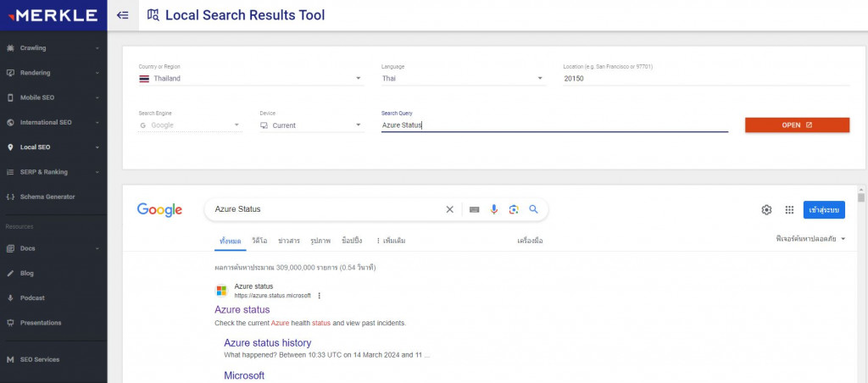The image size is (868, 383).
Task: Click the International SEO globe icon
Action: tap(10, 122)
